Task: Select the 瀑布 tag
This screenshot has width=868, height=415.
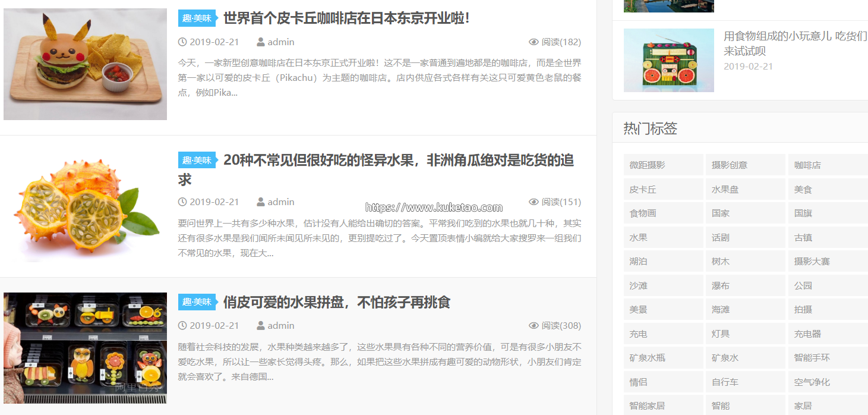Action: tap(746, 286)
